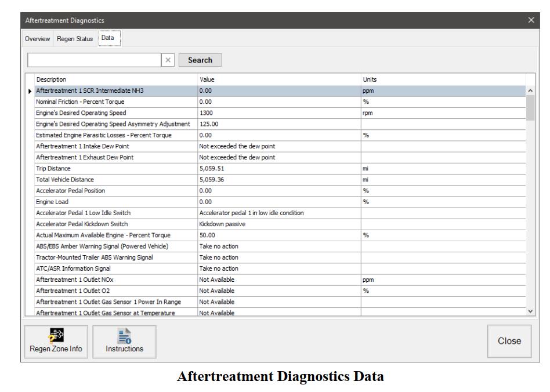Click the value 1300 cell
Viewport: 550px width, 392px height.
(279, 113)
